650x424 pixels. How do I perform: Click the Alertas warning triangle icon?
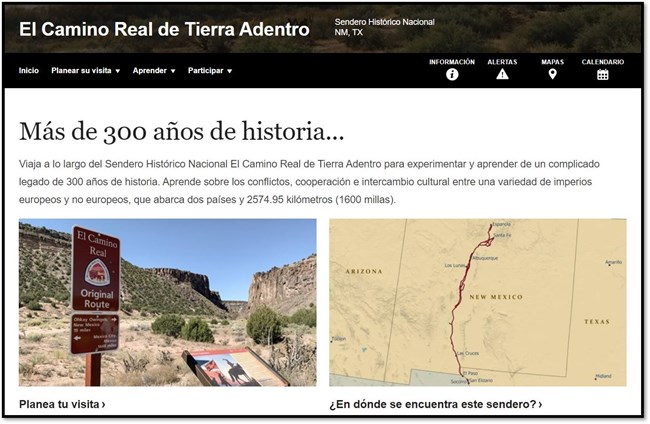click(x=502, y=74)
